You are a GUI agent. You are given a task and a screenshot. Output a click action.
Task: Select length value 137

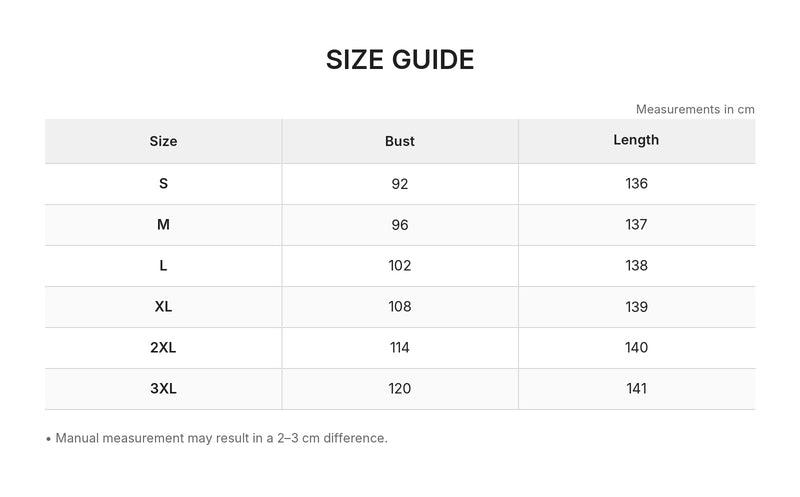tap(636, 225)
